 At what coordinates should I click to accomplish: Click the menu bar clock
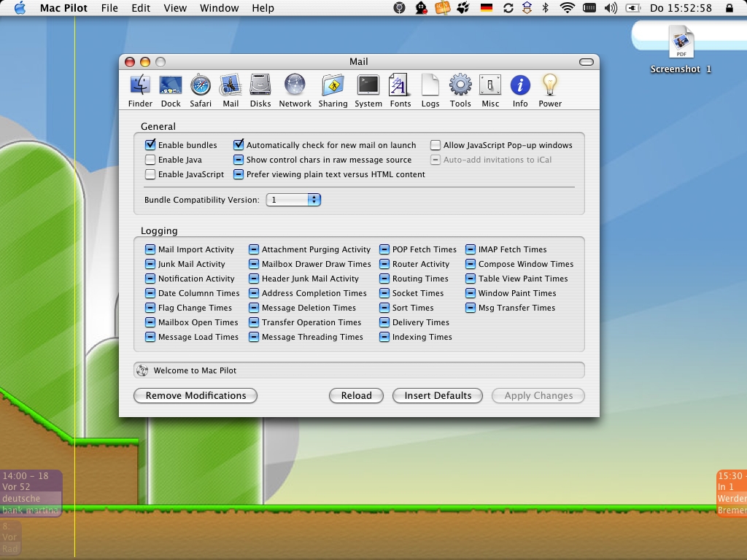[x=681, y=8]
